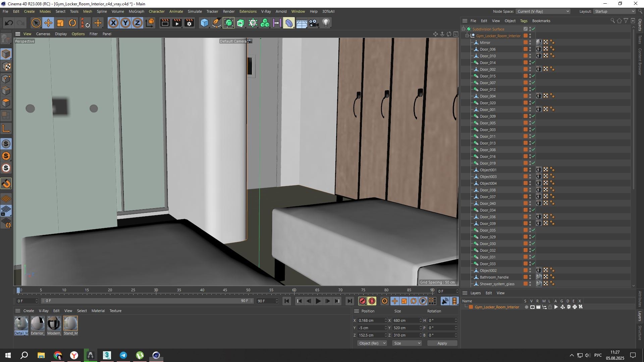Toggle the Autokeying button

pos(372,301)
